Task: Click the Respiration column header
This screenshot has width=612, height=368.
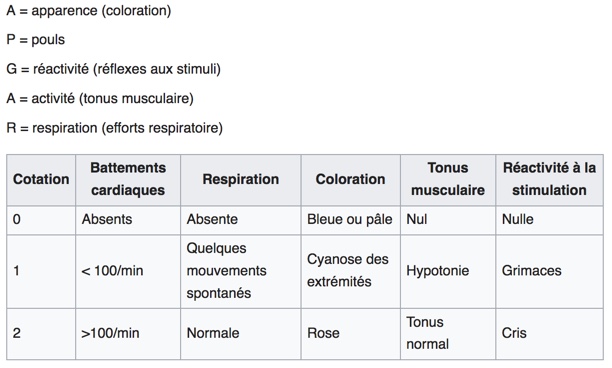Action: coord(240,180)
